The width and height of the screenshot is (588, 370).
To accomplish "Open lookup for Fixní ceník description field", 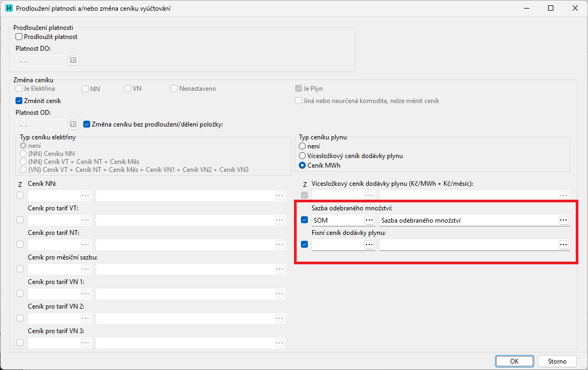I will pyautogui.click(x=563, y=245).
